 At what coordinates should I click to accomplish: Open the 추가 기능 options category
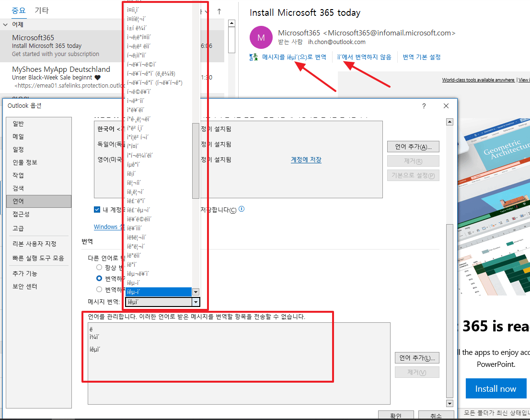[39, 273]
